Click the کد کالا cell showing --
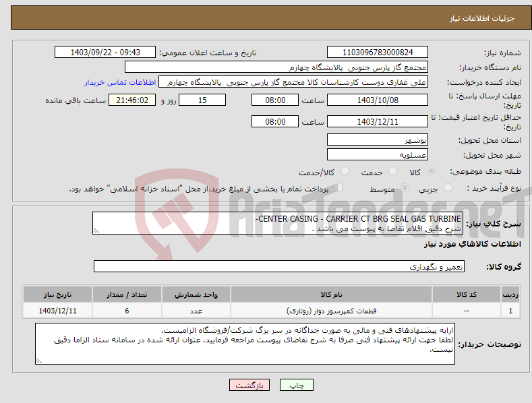Viewport: 532px width, 403px height. 467,311
